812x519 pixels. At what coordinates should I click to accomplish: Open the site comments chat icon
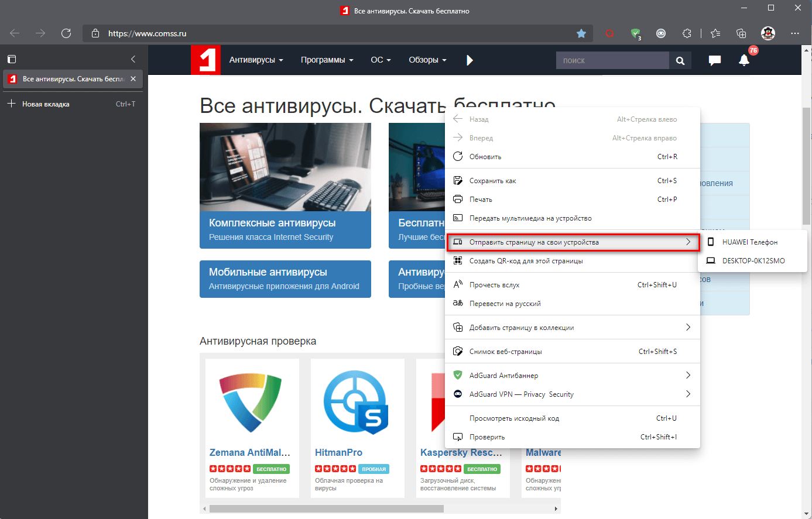coord(714,60)
